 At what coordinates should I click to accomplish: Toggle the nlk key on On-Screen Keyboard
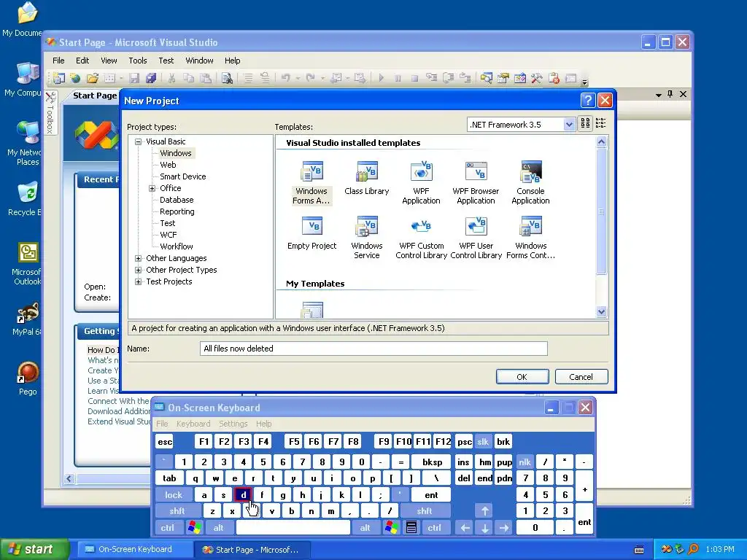click(x=525, y=462)
